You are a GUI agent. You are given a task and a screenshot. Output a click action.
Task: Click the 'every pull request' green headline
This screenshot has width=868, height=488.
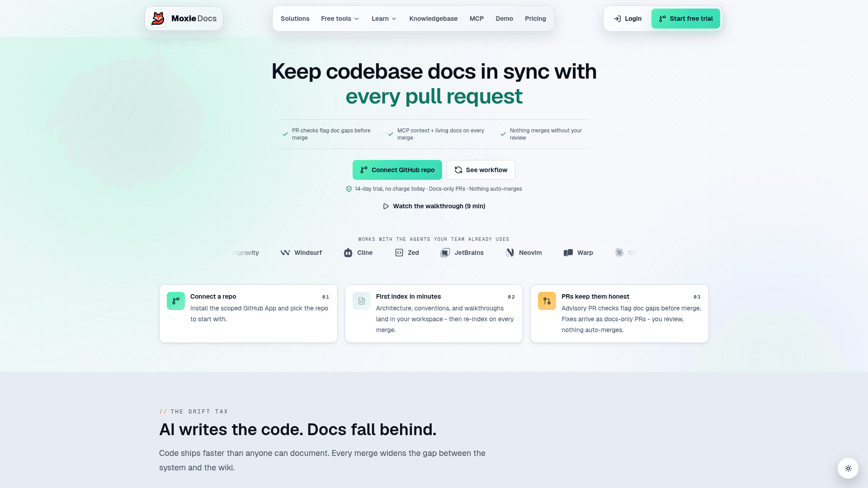(x=434, y=96)
